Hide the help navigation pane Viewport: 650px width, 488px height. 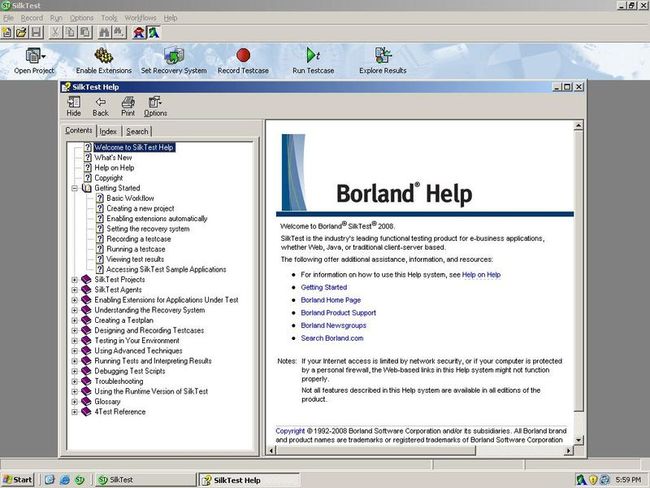tap(74, 107)
